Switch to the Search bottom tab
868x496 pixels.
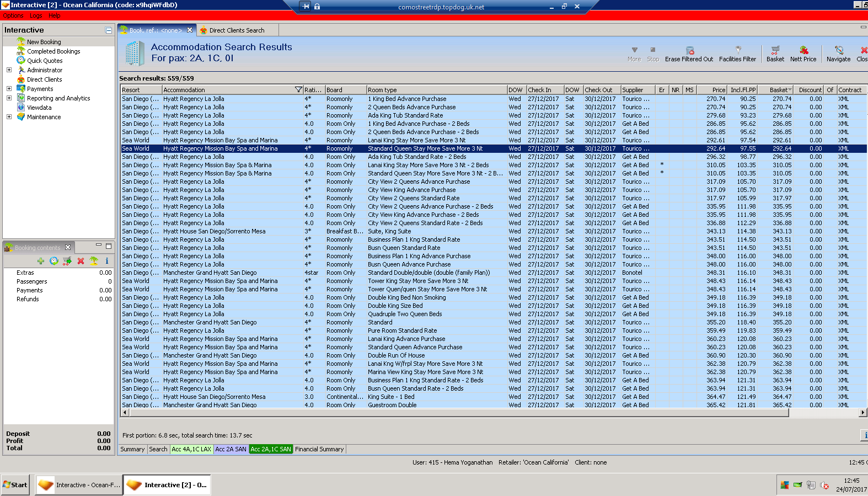[158, 449]
